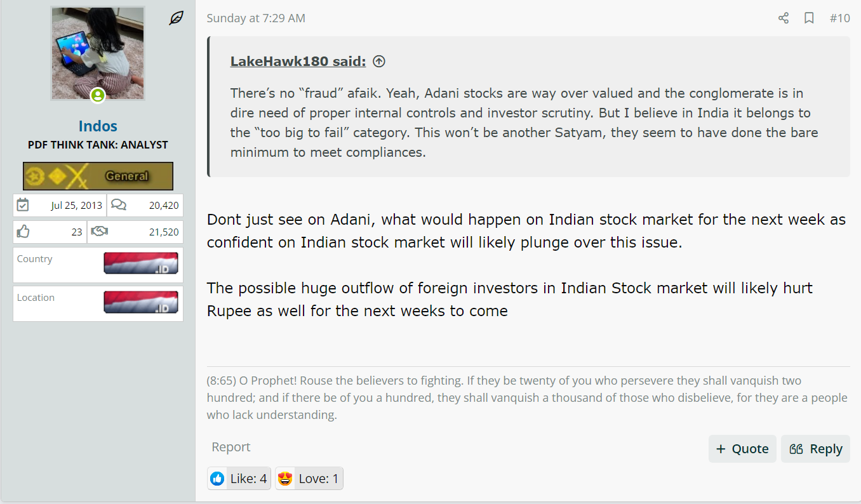This screenshot has height=504, width=861.
Task: Click the thumbs-up reaction score icon in profile
Action: [x=23, y=232]
